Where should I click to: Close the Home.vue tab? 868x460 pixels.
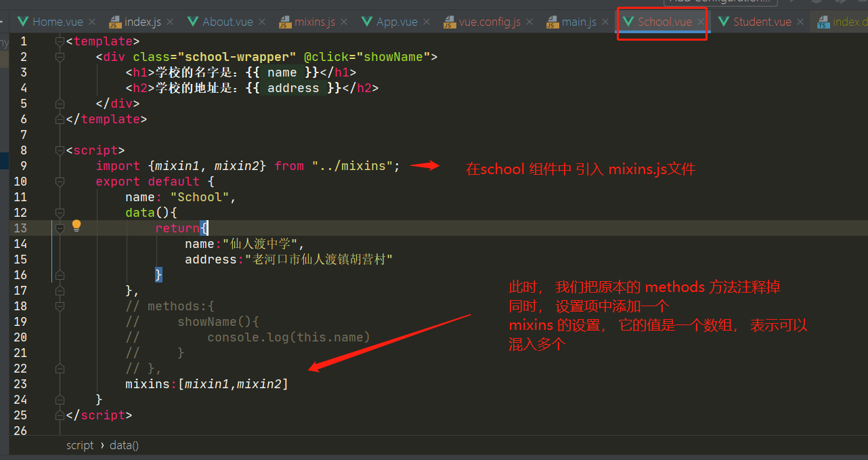92,22
